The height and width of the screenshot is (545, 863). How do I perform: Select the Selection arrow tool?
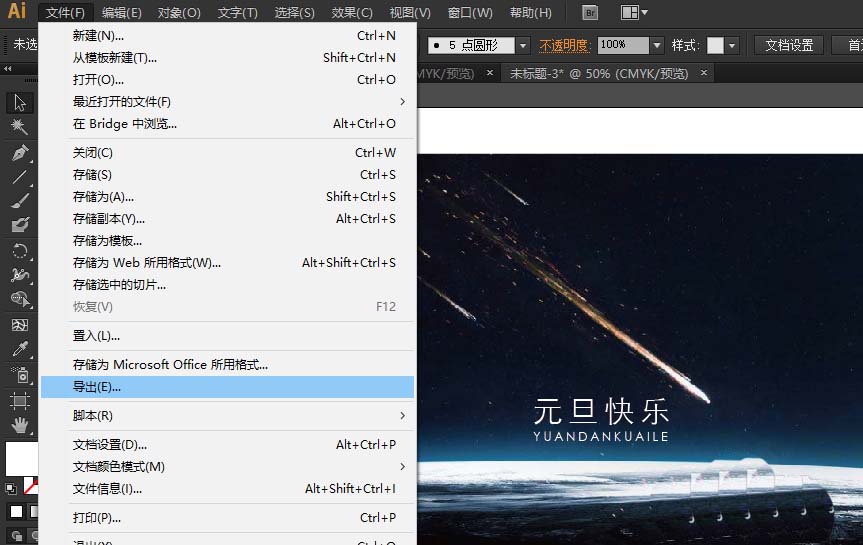20,102
